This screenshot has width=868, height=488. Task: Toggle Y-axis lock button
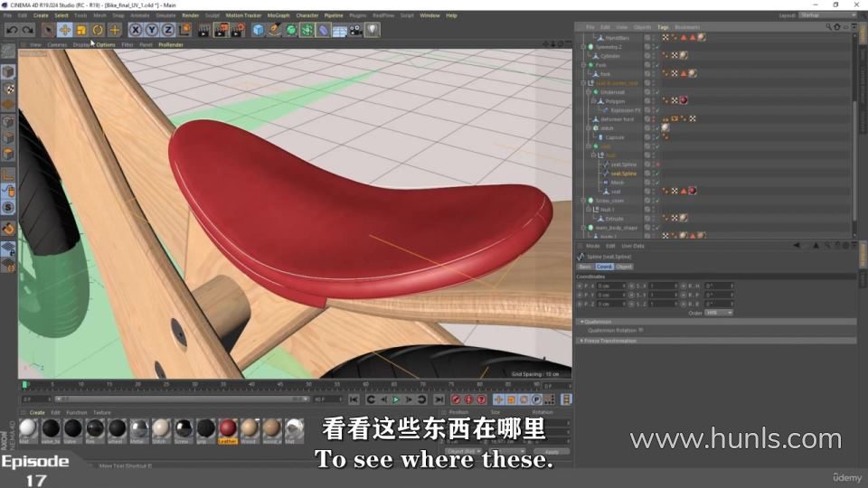[x=151, y=30]
